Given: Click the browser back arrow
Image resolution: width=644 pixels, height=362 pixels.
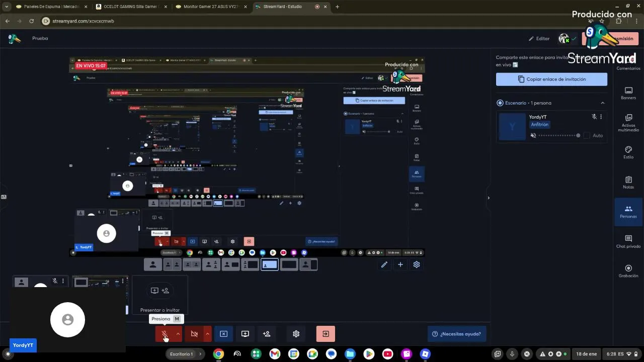Looking at the screenshot, I should coord(7,21).
